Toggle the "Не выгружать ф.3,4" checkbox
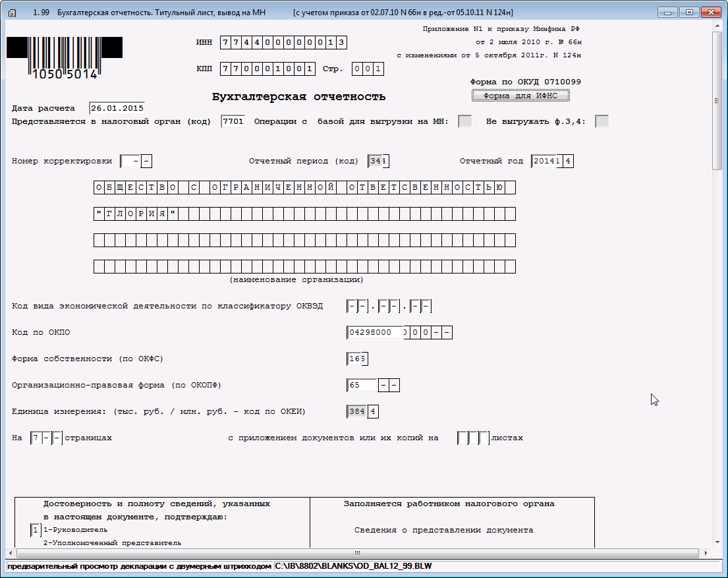 click(602, 121)
